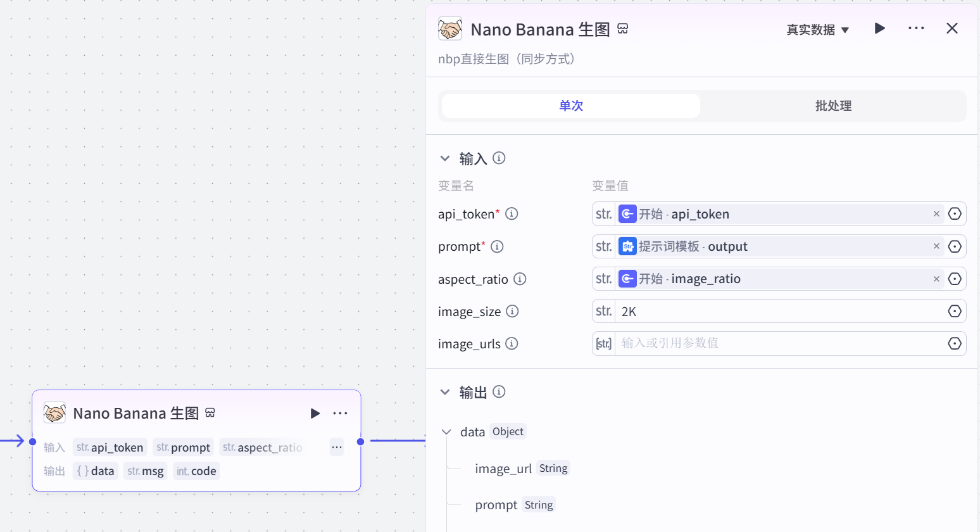The width and height of the screenshot is (980, 532).
Task: Show info tooltip for image_size
Action: pyautogui.click(x=512, y=311)
